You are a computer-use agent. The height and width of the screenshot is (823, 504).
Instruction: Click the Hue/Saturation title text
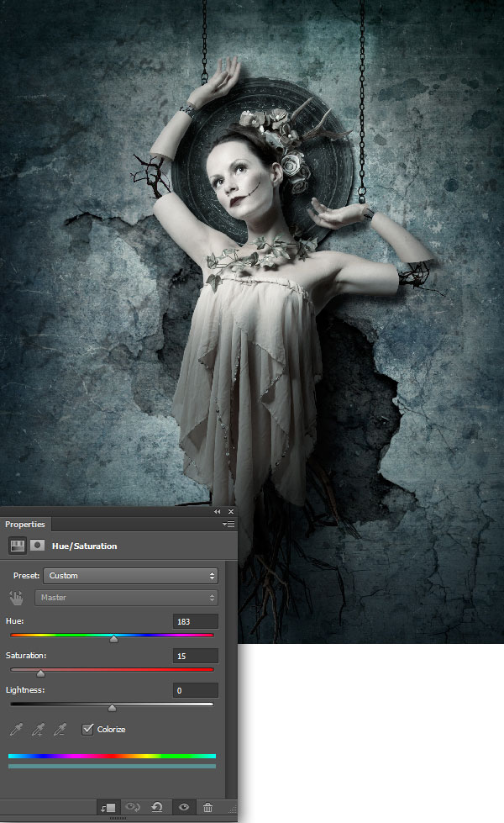click(85, 546)
